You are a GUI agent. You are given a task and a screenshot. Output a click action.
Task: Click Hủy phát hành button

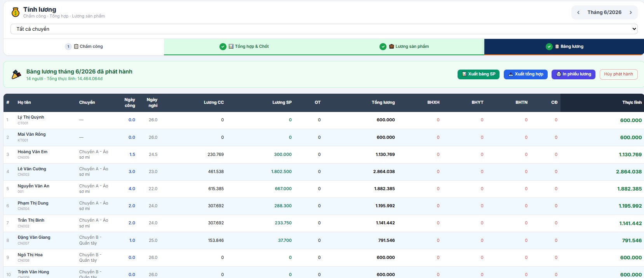(x=618, y=74)
